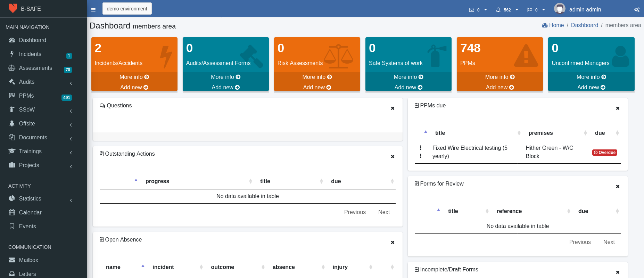Click the lightning Incidents/Accidents card icon
The width and height of the screenshot is (644, 278).
pyautogui.click(x=166, y=57)
